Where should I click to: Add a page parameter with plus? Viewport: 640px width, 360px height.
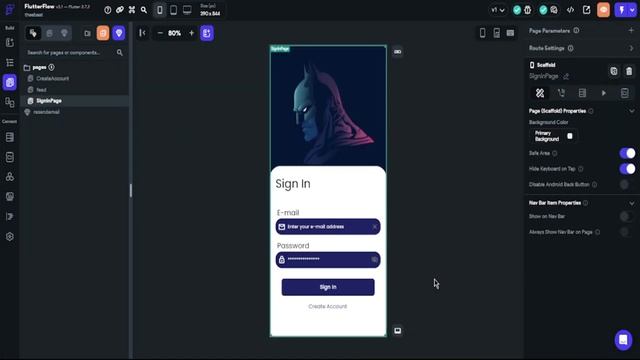pos(631,31)
